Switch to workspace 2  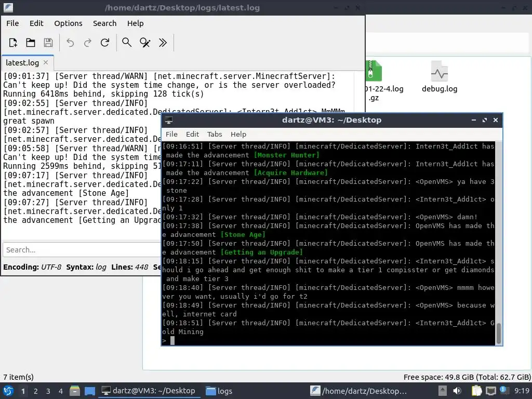point(36,391)
